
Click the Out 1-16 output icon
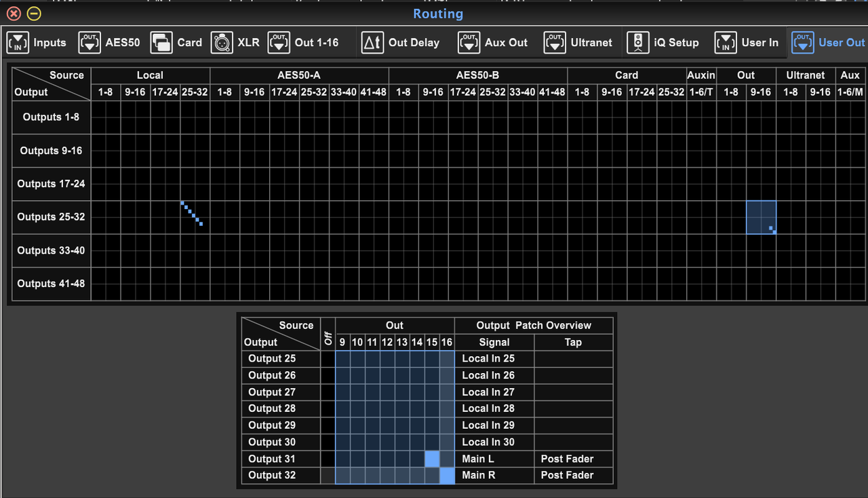click(x=279, y=43)
